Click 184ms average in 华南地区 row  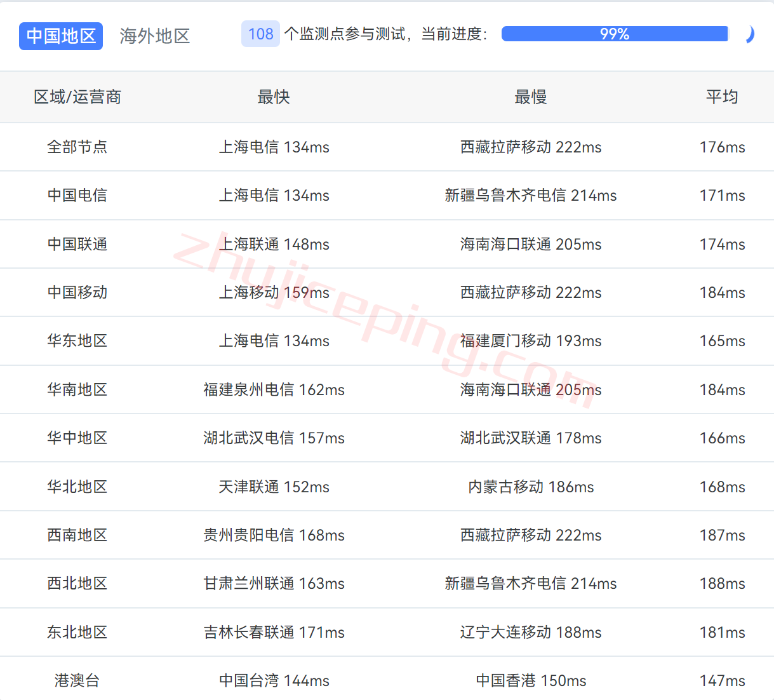pyautogui.click(x=723, y=390)
